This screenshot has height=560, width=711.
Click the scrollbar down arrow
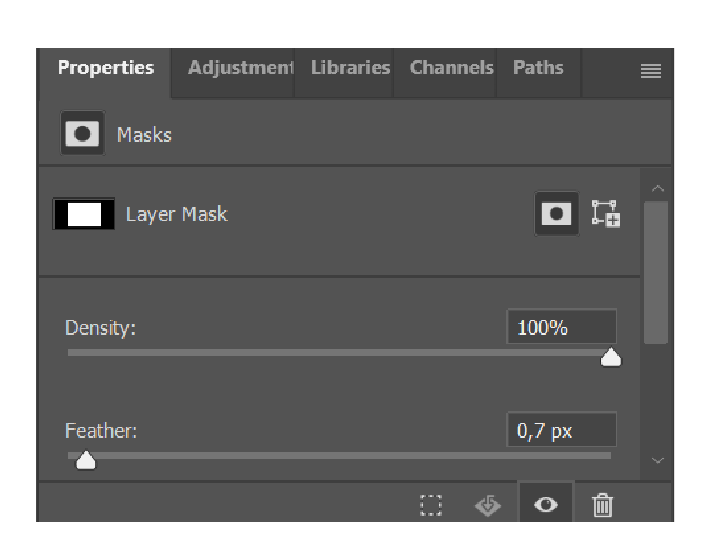657,461
